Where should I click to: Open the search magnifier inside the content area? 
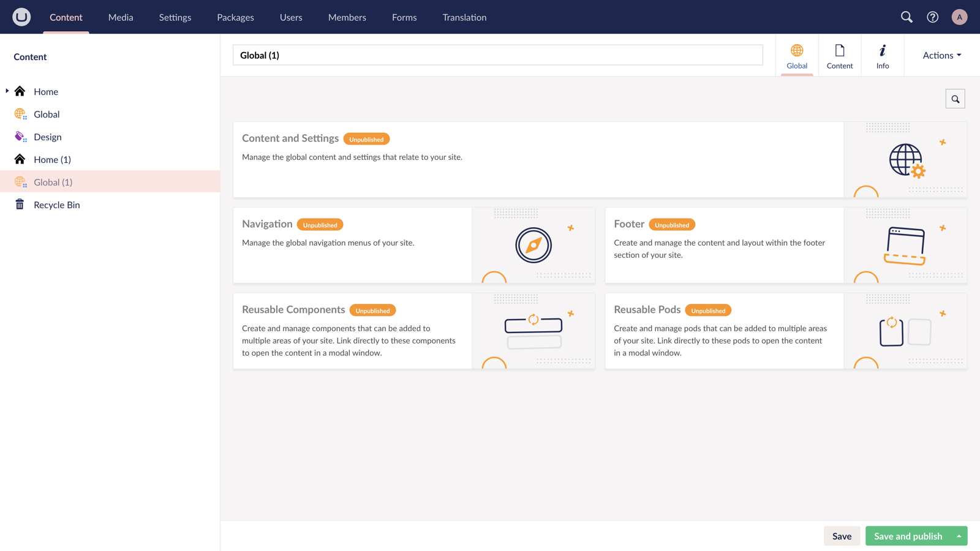pos(955,99)
